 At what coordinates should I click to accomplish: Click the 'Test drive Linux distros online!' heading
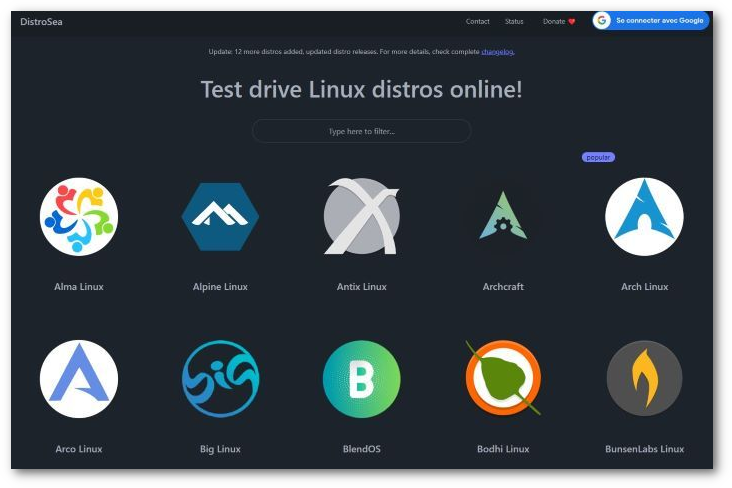pos(361,89)
